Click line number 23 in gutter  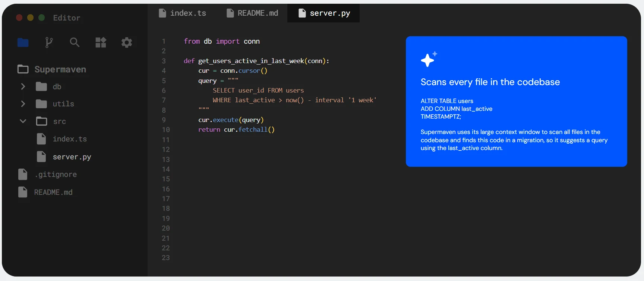coord(166,257)
